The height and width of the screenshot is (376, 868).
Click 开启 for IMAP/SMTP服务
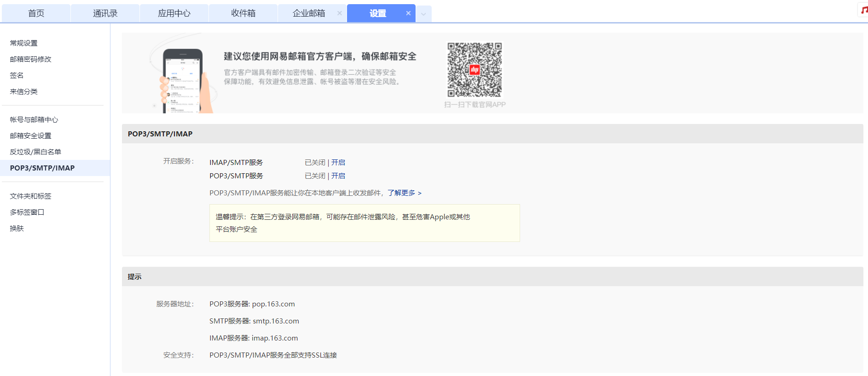click(338, 163)
